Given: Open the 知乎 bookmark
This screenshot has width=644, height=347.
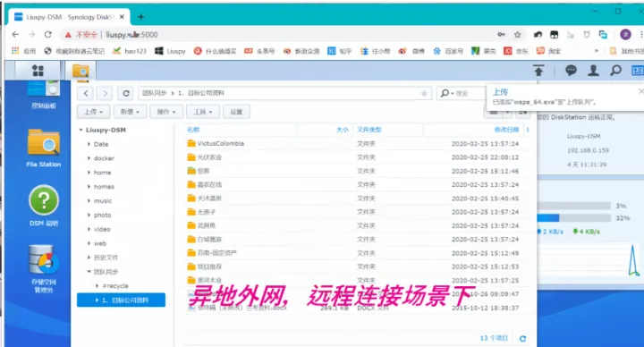Looking at the screenshot, I should point(340,51).
